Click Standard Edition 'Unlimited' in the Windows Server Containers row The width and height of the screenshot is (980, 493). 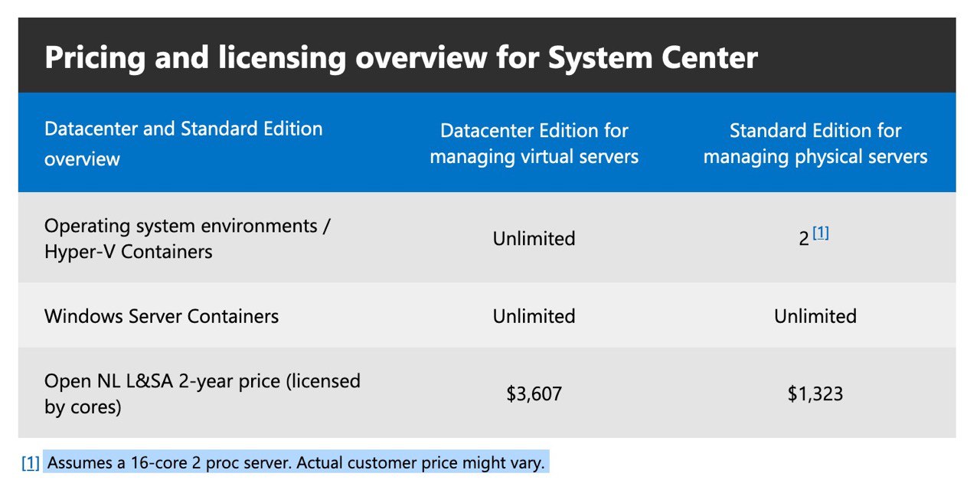[815, 316]
